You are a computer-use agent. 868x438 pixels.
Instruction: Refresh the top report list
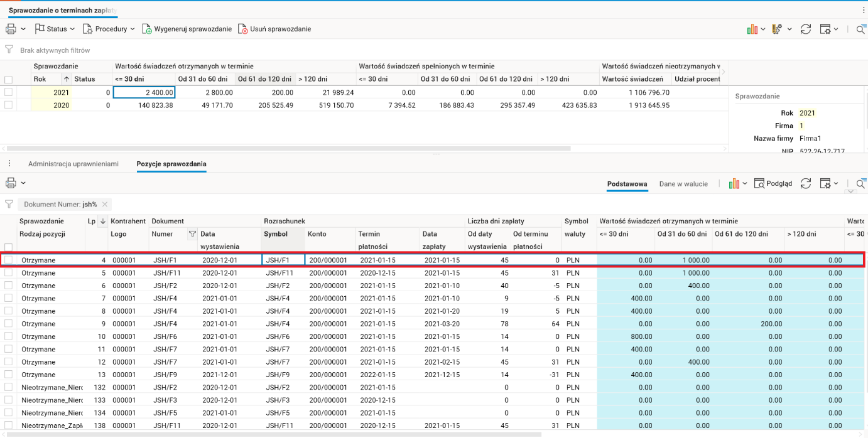(x=806, y=29)
